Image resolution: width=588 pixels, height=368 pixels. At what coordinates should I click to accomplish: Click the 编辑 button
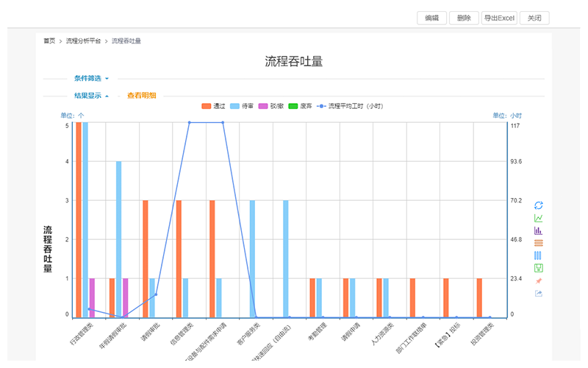click(431, 18)
